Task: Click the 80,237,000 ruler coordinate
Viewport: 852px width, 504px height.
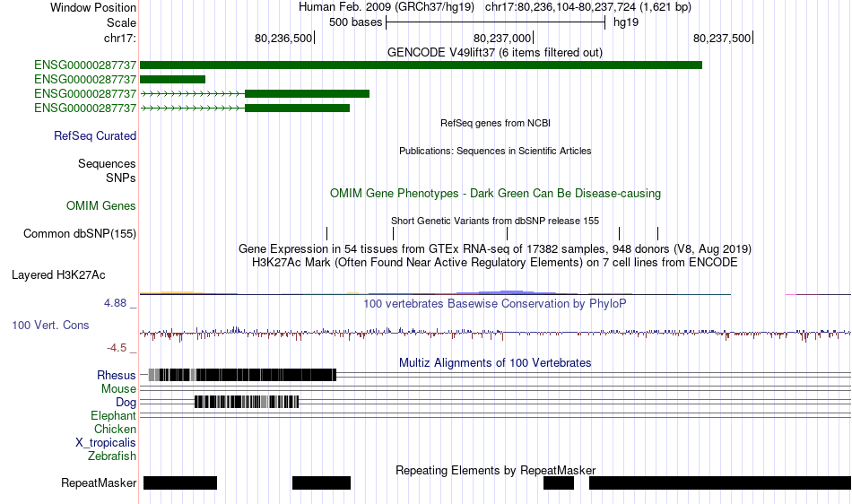Action: [502, 38]
